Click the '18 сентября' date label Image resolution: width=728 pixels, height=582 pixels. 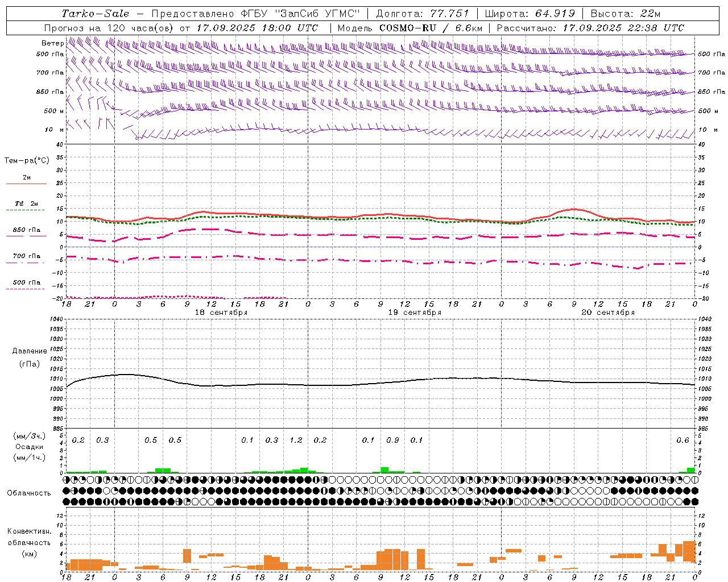pos(221,313)
